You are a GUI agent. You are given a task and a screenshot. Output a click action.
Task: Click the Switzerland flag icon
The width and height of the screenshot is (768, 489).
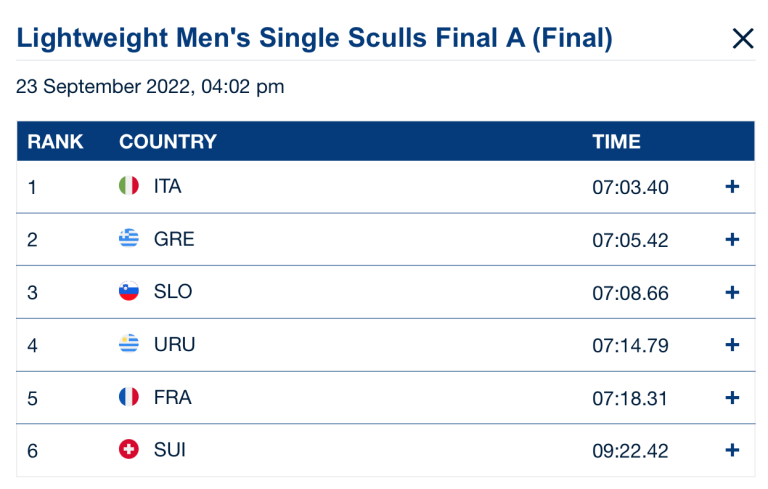pyautogui.click(x=128, y=451)
